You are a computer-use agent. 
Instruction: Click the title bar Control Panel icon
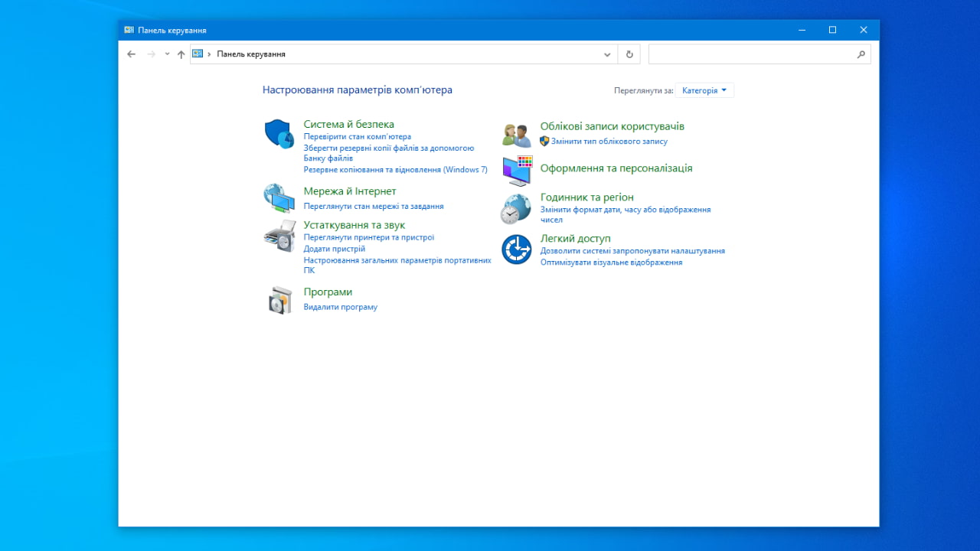click(x=129, y=30)
